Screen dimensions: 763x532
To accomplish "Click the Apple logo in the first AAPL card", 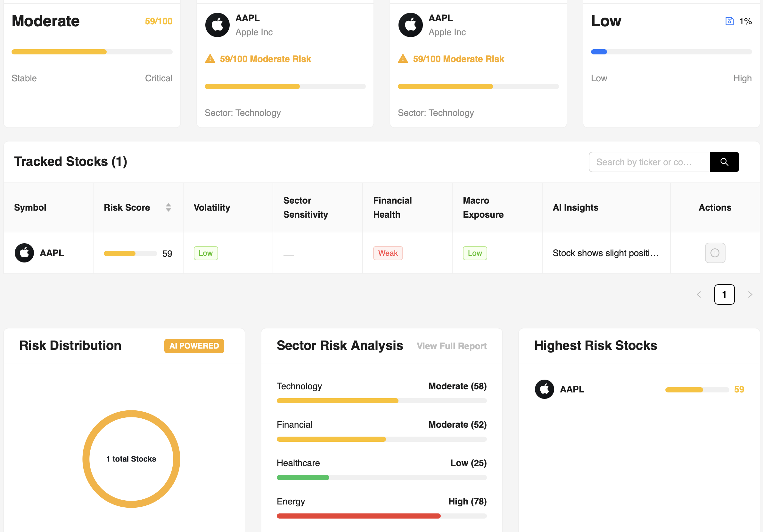I will pos(218,25).
